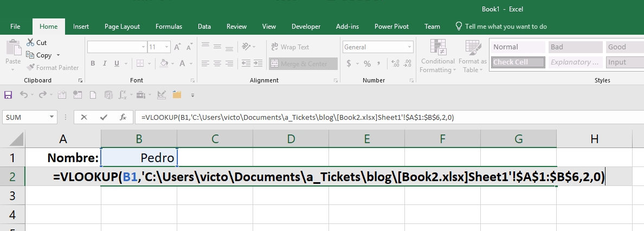
Task: Apply the Check Cell style swatch
Action: [518, 62]
